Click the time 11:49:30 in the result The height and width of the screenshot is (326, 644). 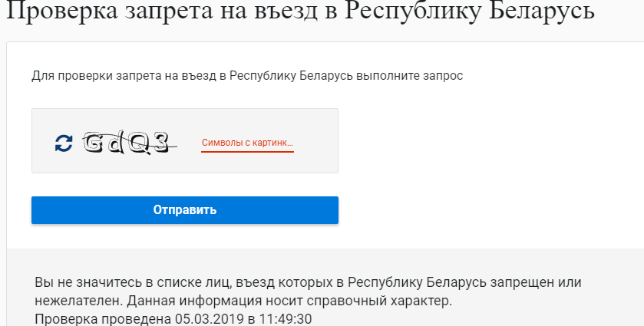(286, 318)
